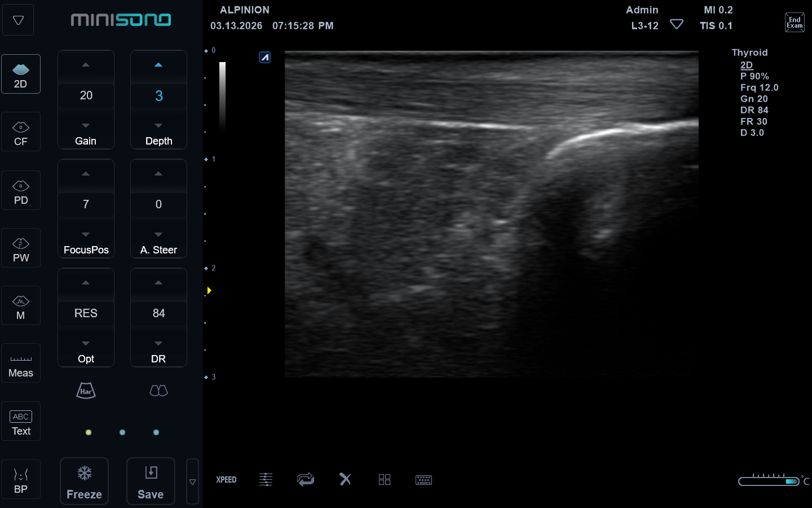Screen dimensions: 812x508
Task: Toggle the harmonic imaging Har icon
Action: 86,391
